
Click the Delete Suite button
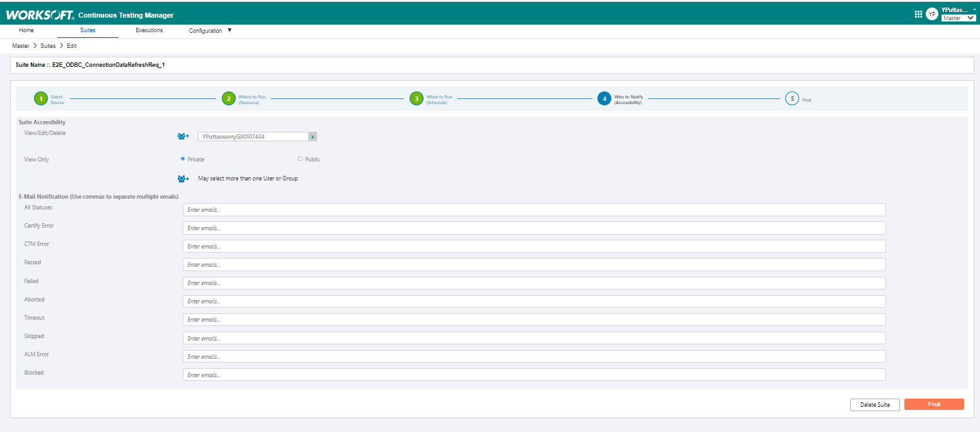[x=875, y=404]
